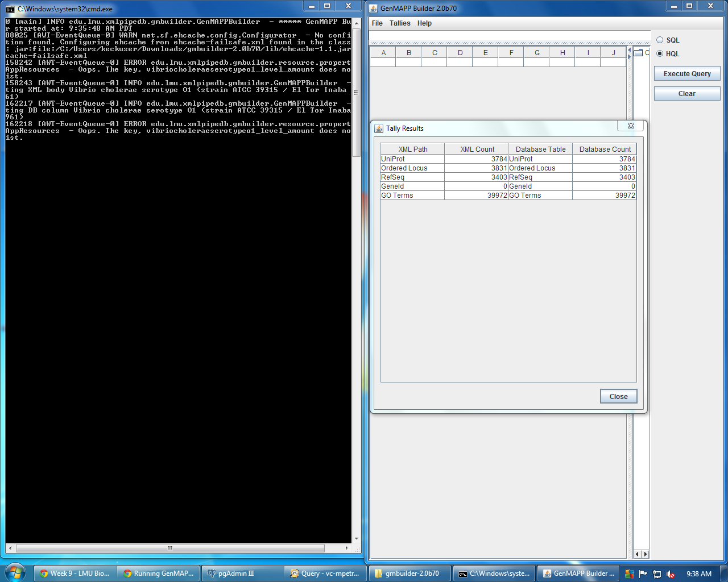Switch to Running GenMAPP Chrome taskbar item
The image size is (728, 582).
point(159,573)
